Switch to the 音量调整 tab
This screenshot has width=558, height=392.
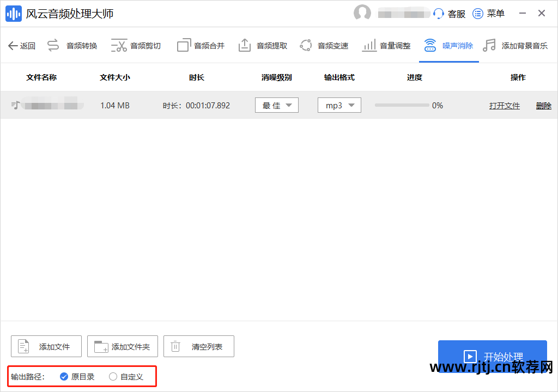pyautogui.click(x=386, y=46)
